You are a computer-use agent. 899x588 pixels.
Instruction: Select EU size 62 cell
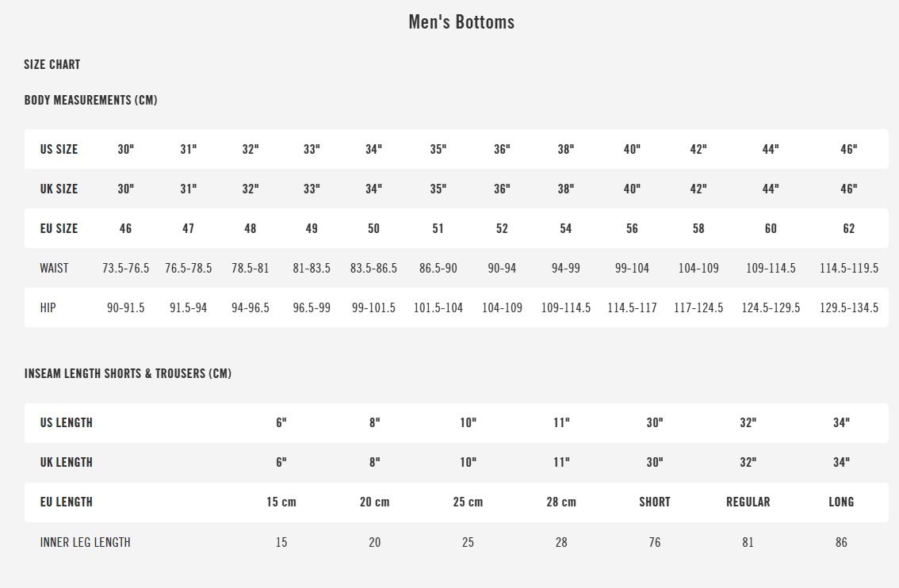(x=848, y=228)
